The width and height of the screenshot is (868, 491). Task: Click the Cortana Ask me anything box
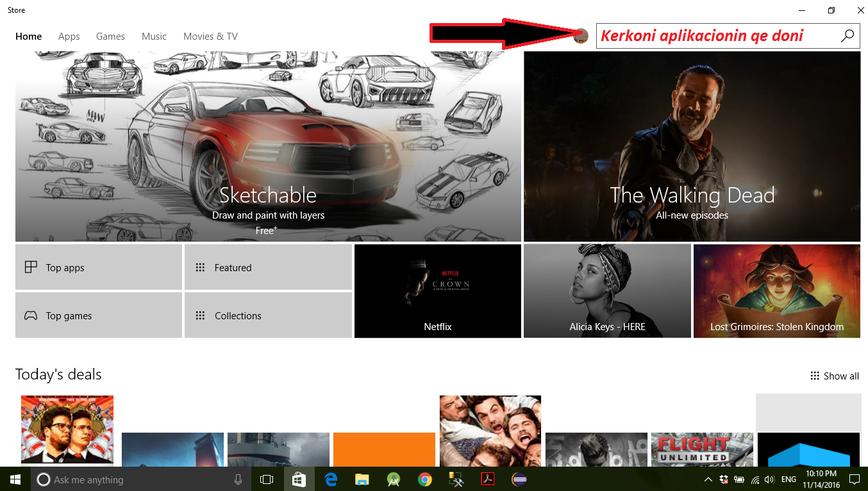pos(142,479)
